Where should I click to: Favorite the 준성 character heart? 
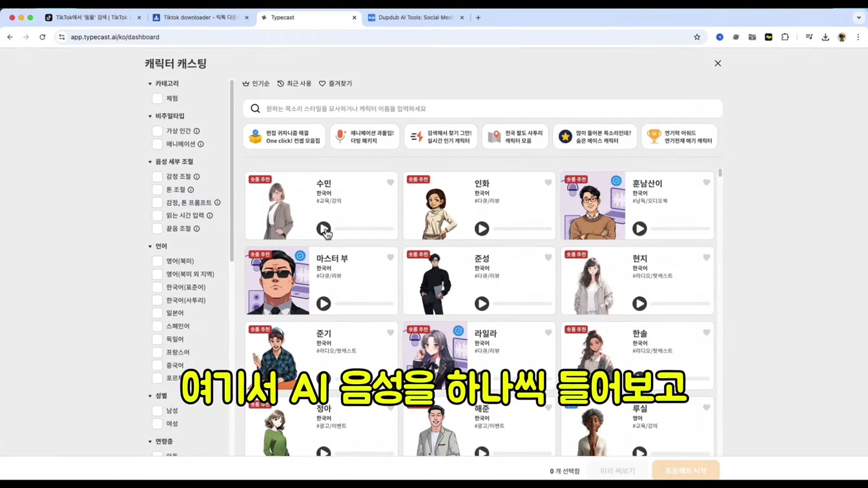(548, 258)
